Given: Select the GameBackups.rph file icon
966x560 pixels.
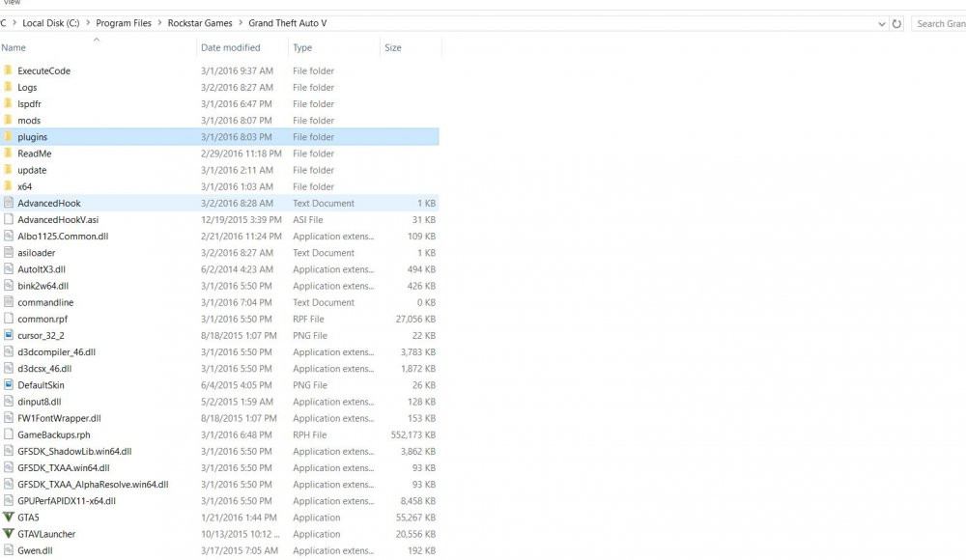Looking at the screenshot, I should click(x=8, y=434).
